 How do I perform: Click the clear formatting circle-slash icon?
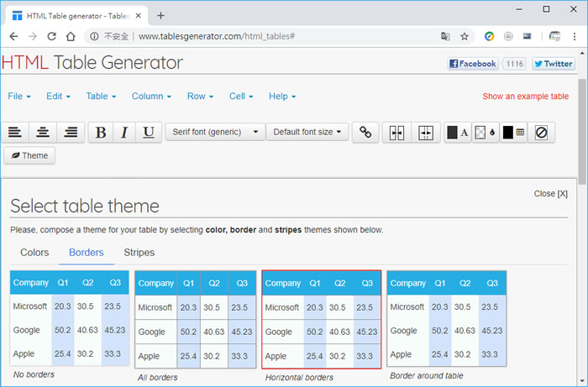pos(541,133)
